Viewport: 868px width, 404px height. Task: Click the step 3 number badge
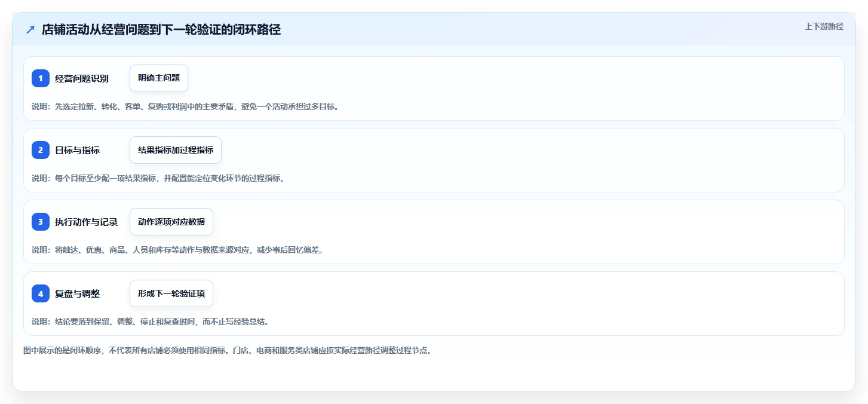(x=41, y=222)
